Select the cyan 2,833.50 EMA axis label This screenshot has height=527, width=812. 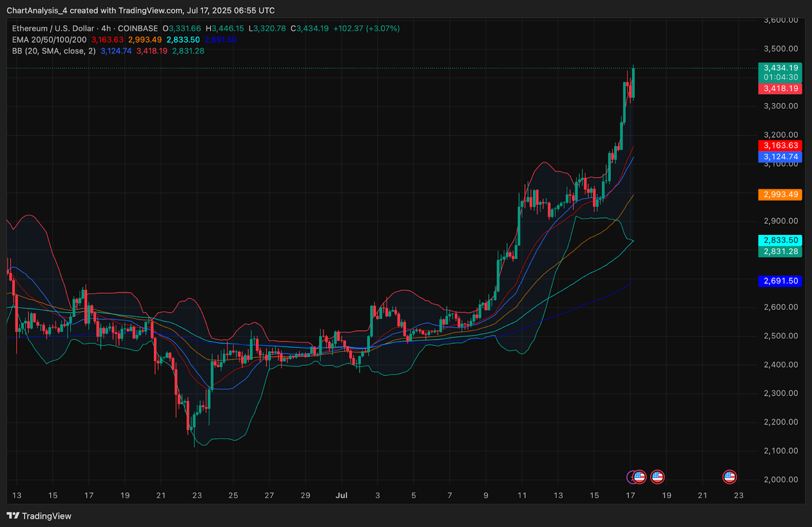(x=780, y=240)
